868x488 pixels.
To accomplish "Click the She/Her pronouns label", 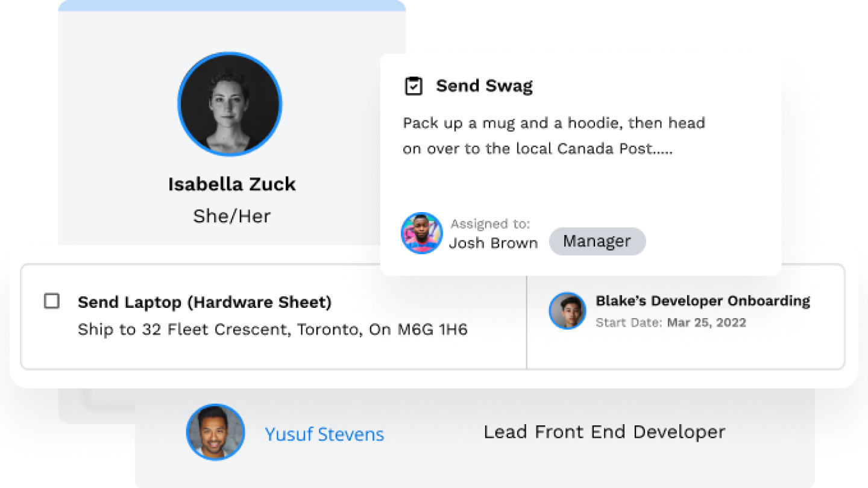I will pos(232,216).
